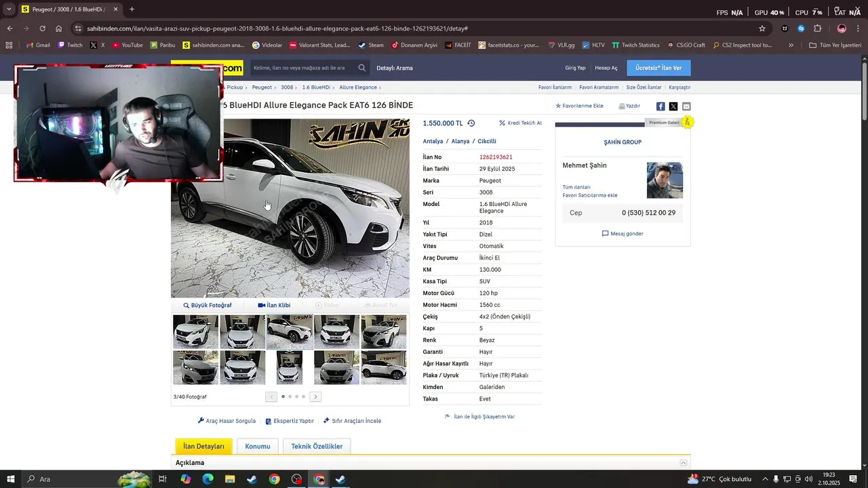Show hidden bookmarks chevron
The width and height of the screenshot is (868, 488).
coord(791,45)
